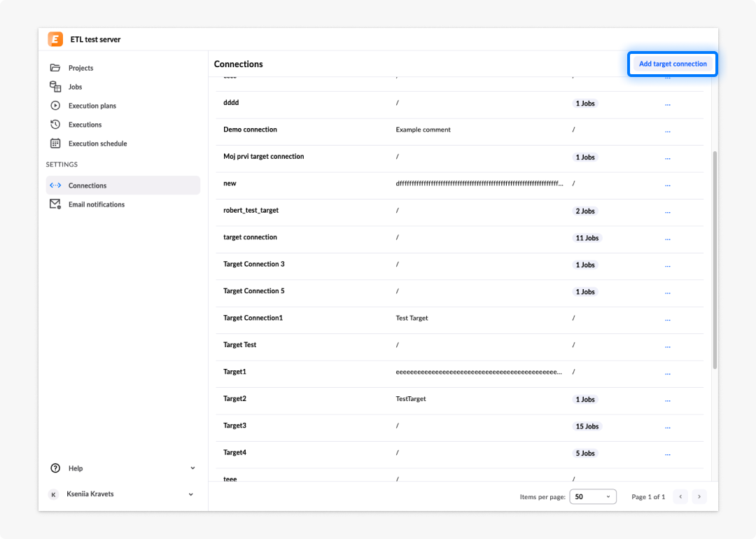Click the 1 Jobs badge for Target2
The width and height of the screenshot is (756, 539).
(584, 399)
